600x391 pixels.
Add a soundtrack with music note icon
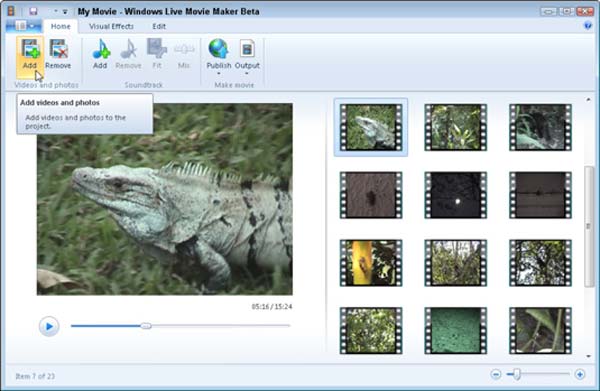[100, 49]
